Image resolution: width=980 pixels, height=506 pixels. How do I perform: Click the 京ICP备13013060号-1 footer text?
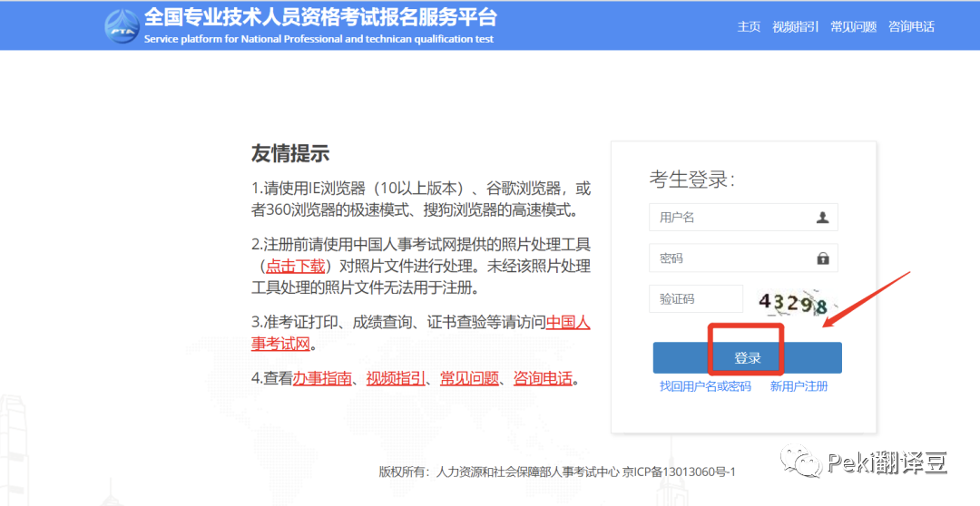[679, 472]
